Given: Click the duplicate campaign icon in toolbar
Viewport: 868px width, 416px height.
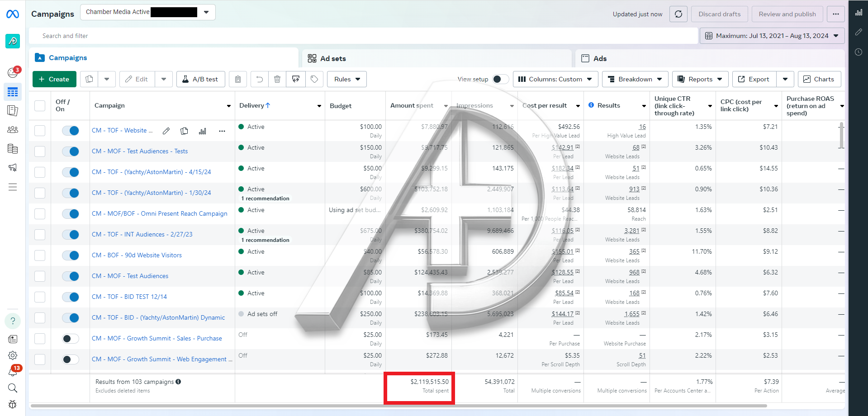Looking at the screenshot, I should (x=90, y=79).
